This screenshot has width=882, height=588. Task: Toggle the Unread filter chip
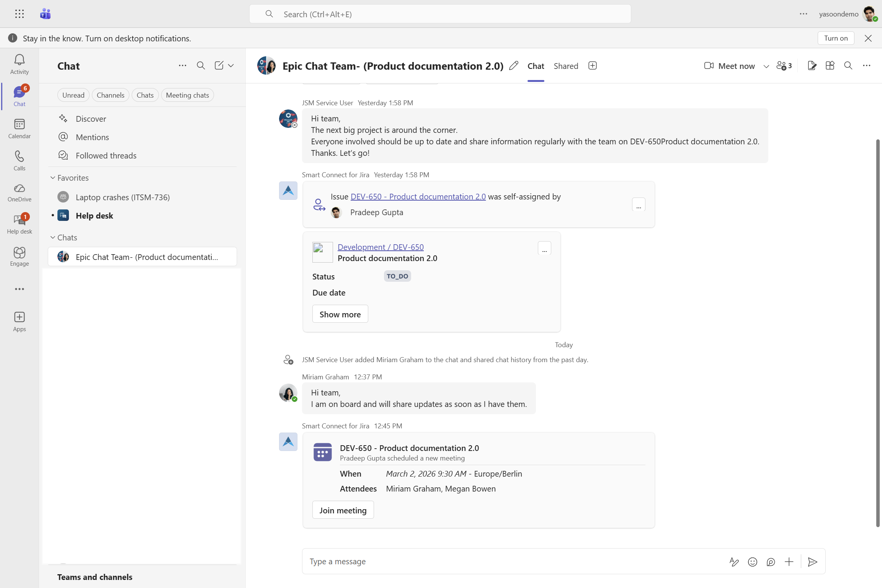(73, 95)
